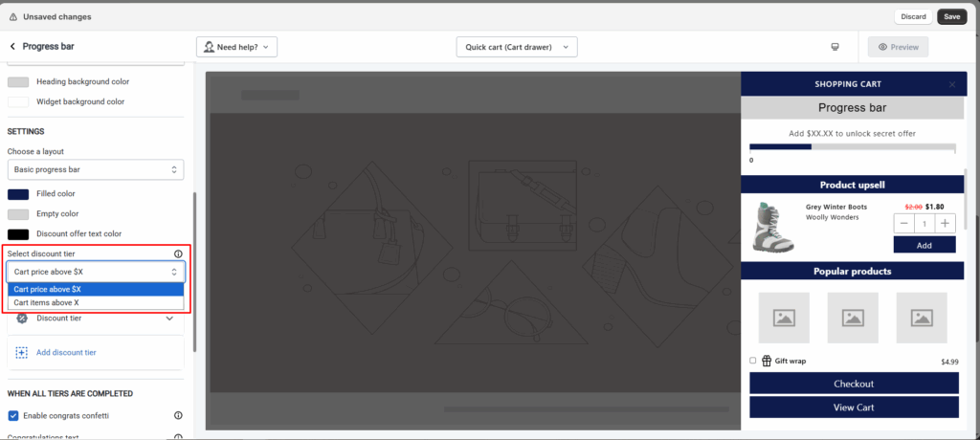
Task: Click the Discount tier badge icon
Action: coord(22,319)
